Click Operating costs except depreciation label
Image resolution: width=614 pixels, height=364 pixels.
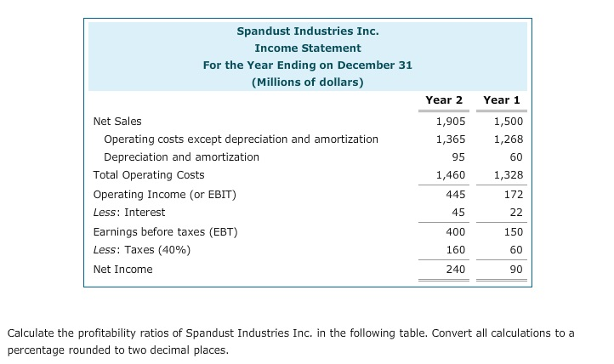(241, 139)
